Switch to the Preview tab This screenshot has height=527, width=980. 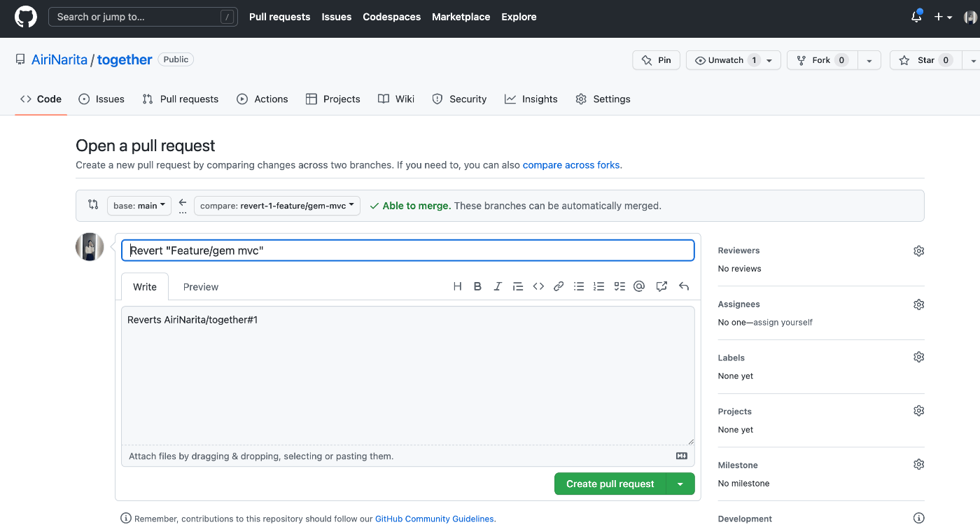point(201,287)
